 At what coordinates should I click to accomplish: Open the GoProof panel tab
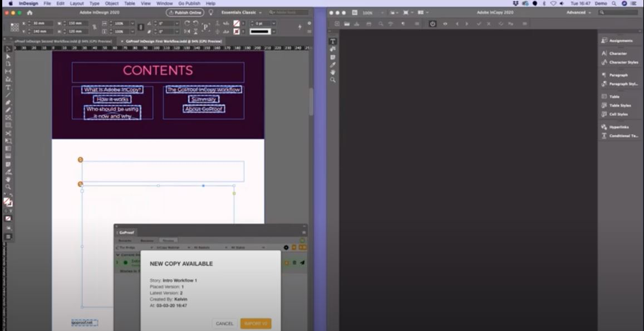coord(126,233)
